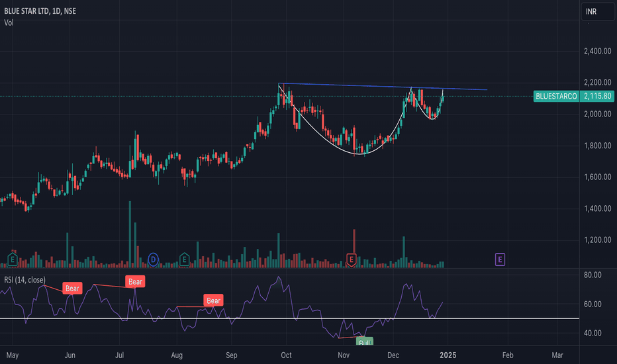Select the white horizontal RSI midline
This screenshot has height=364, width=617.
[x=289, y=318]
